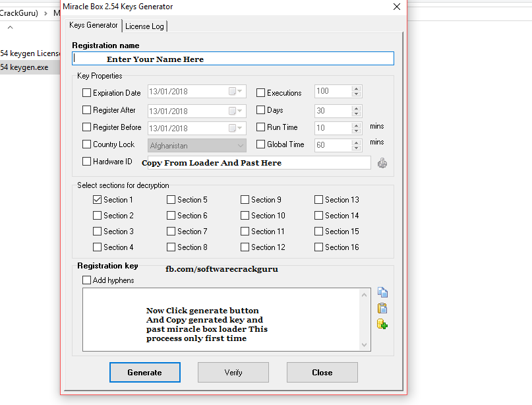The height and width of the screenshot is (405, 532).
Task: Enable the Register After checkbox
Action: click(x=87, y=110)
